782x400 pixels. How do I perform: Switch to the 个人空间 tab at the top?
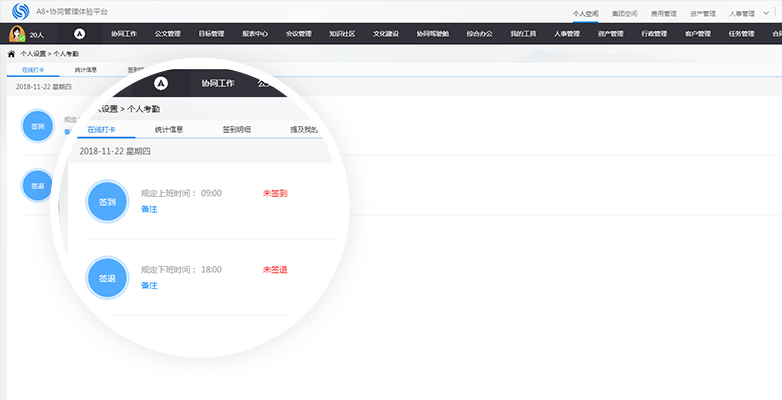pos(585,14)
